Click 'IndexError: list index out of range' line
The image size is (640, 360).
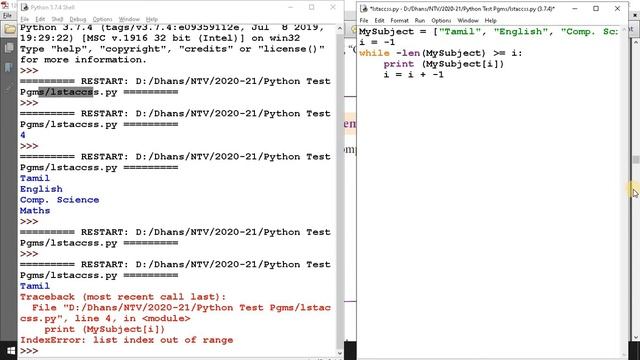[127, 340]
